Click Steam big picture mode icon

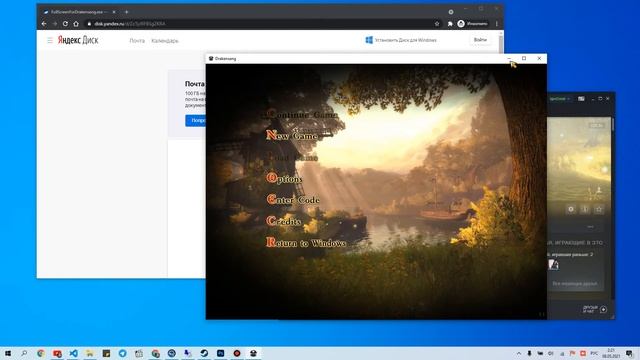(581, 99)
